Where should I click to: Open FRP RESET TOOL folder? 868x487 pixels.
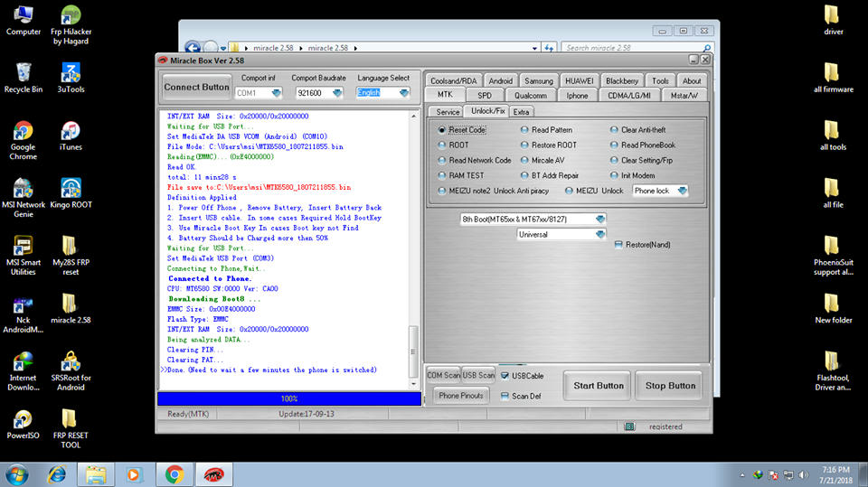(71, 429)
